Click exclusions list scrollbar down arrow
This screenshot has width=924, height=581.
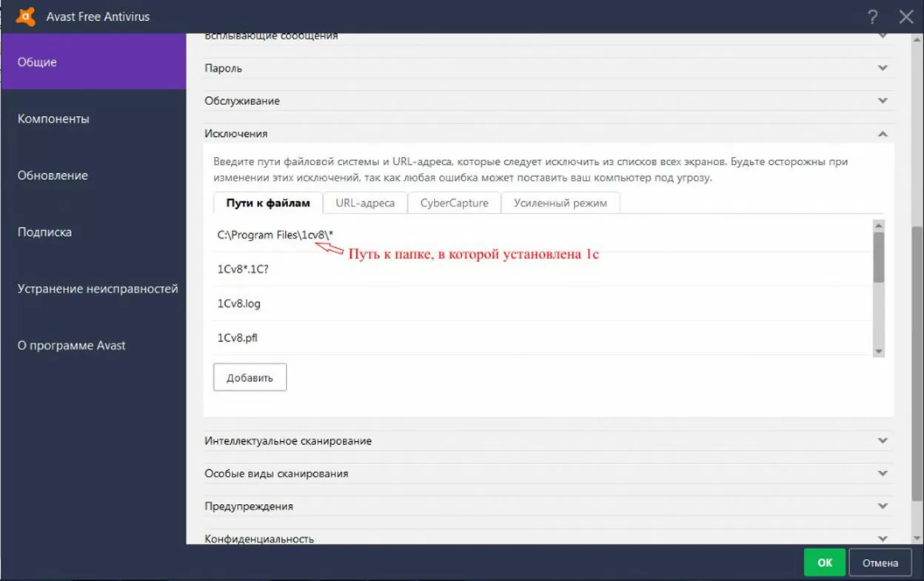click(x=879, y=352)
